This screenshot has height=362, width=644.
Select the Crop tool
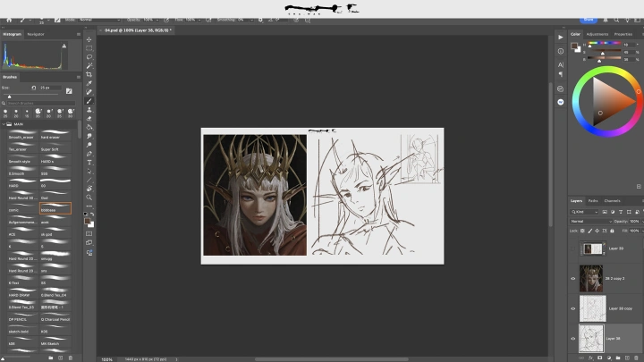click(89, 74)
